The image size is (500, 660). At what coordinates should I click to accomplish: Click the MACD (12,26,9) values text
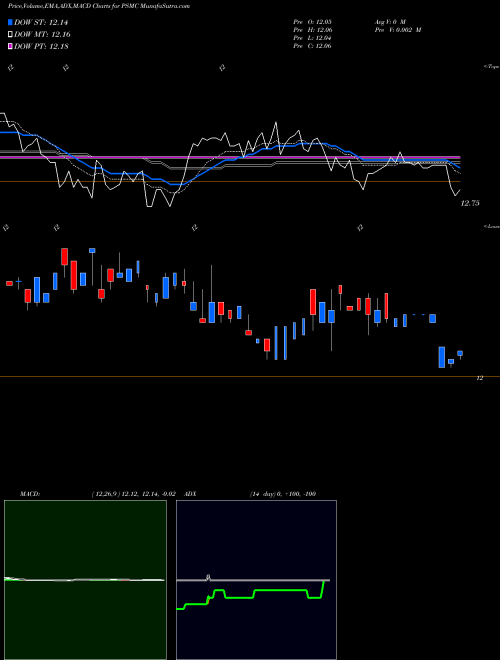[133, 494]
